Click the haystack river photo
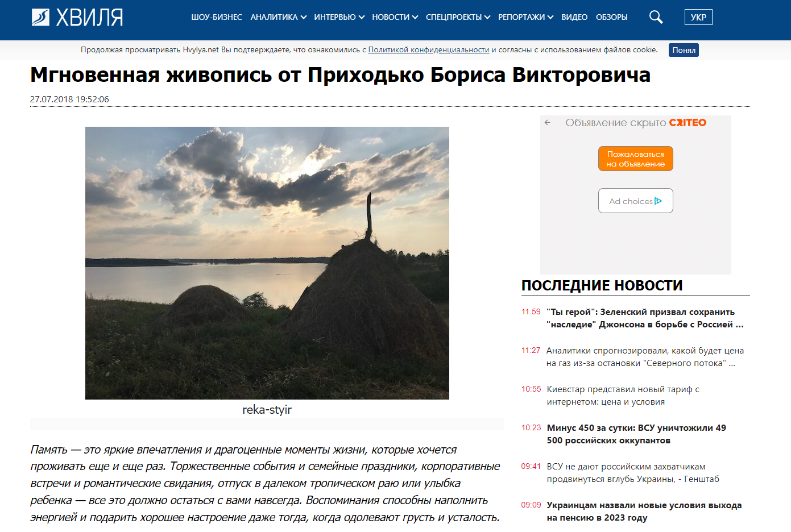This screenshot has height=532, width=791. coord(267,263)
